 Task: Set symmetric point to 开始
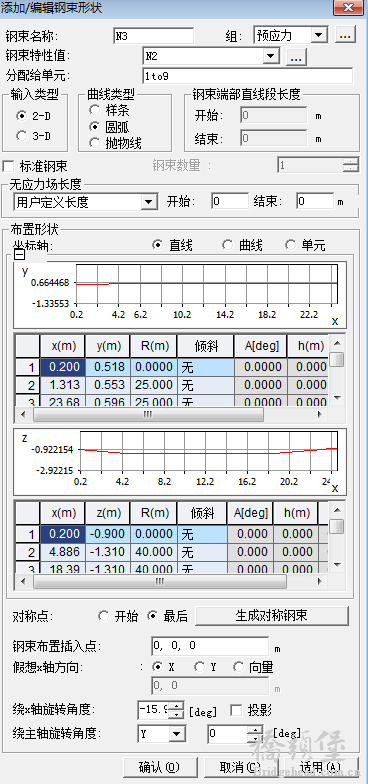click(104, 616)
